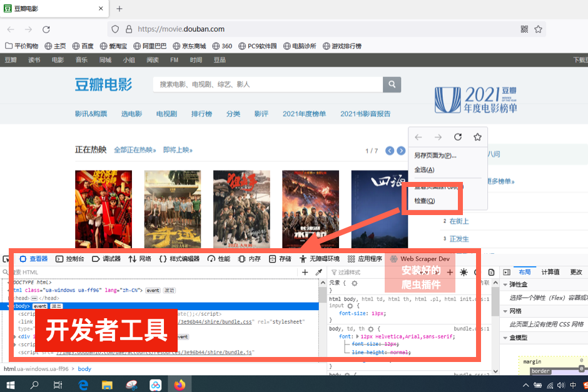
Task: Open the 排行榜 ranking link
Action: click(x=201, y=114)
